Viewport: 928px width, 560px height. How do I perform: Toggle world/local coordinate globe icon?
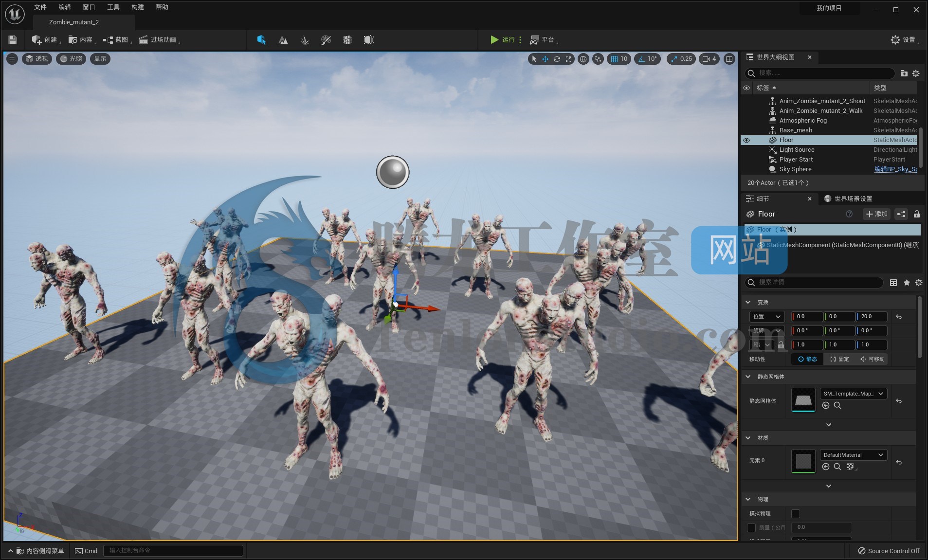(583, 59)
